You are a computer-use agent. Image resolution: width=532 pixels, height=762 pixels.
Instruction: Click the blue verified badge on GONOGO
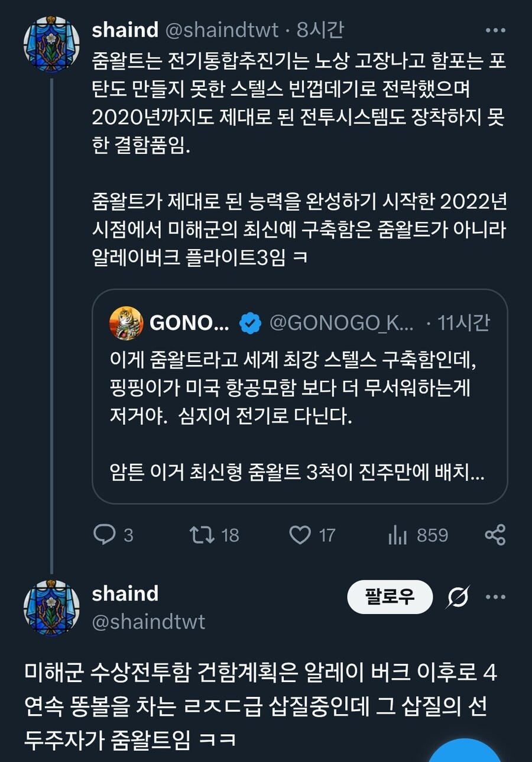click(251, 323)
